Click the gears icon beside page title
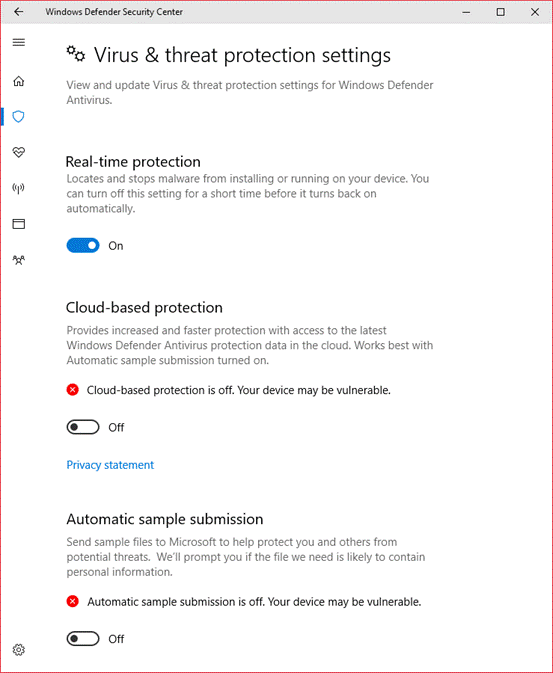Screen dimensions: 553x673 click(76, 54)
